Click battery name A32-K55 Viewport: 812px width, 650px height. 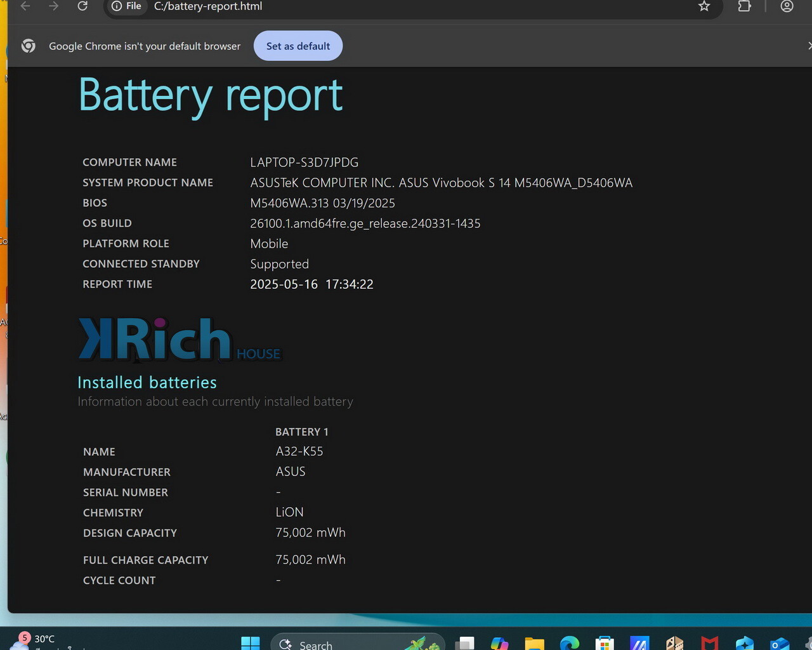299,451
